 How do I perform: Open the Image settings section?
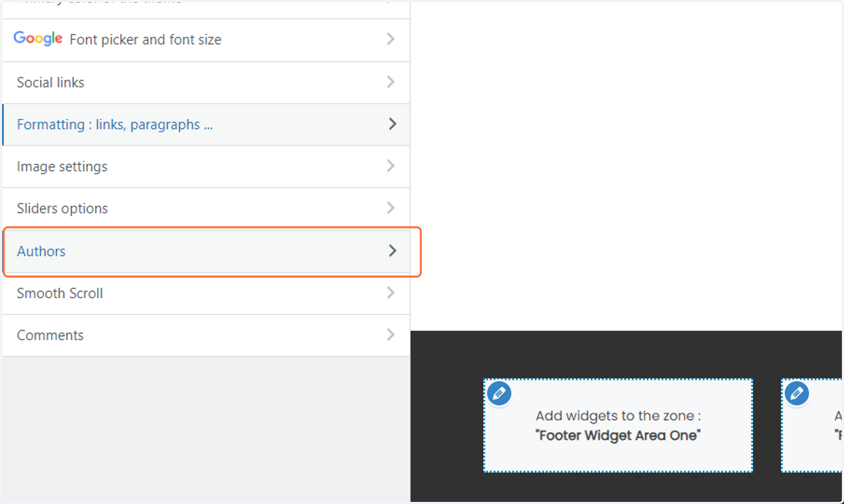206,167
